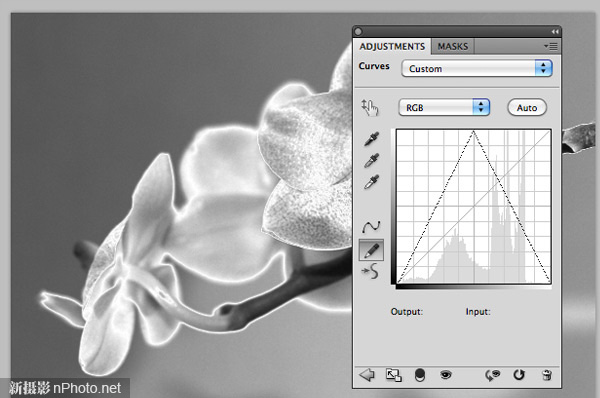This screenshot has height=398, width=600.
Task: Switch to the MASKS tab
Action: pyautogui.click(x=453, y=46)
